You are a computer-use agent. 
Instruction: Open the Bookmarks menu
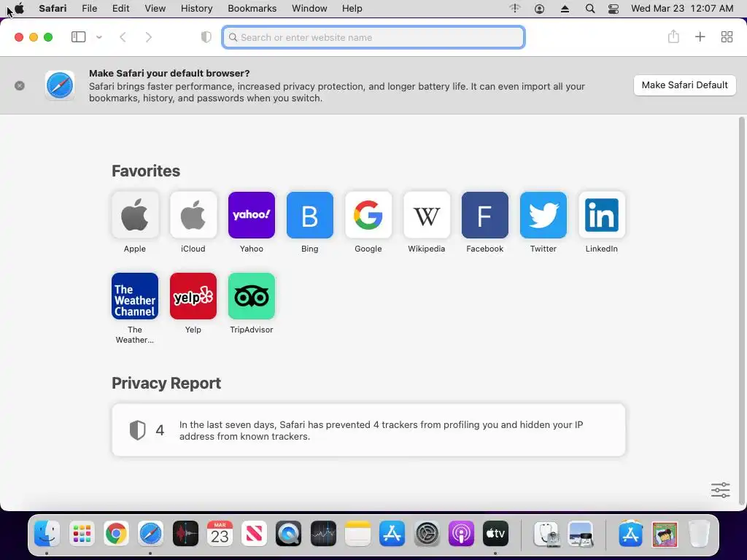pos(252,9)
